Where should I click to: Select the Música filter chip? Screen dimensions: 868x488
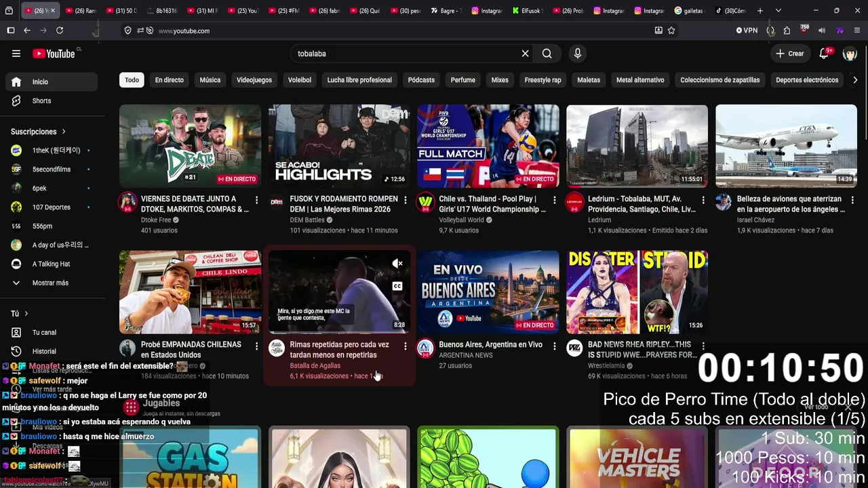click(210, 80)
